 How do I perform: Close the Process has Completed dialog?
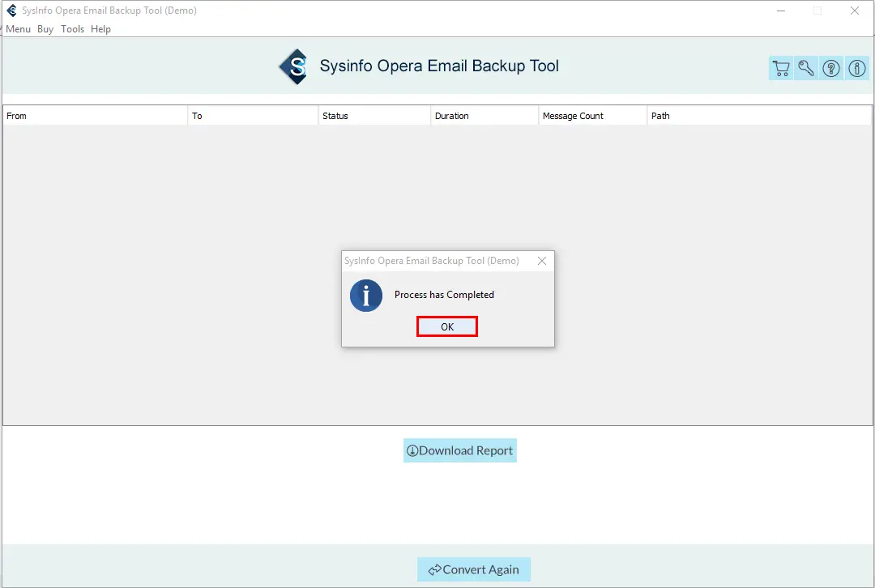click(541, 261)
